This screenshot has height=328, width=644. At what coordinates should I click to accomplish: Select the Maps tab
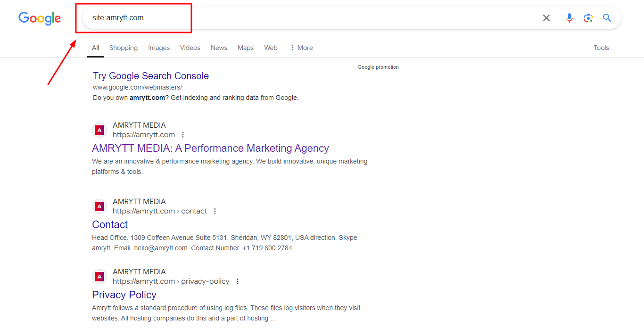point(246,48)
